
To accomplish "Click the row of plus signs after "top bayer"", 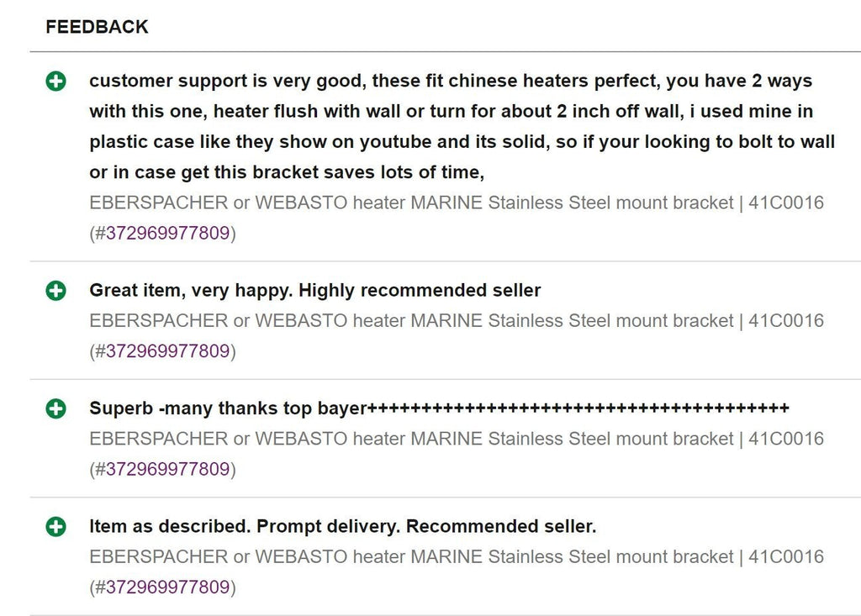I will coord(578,409).
